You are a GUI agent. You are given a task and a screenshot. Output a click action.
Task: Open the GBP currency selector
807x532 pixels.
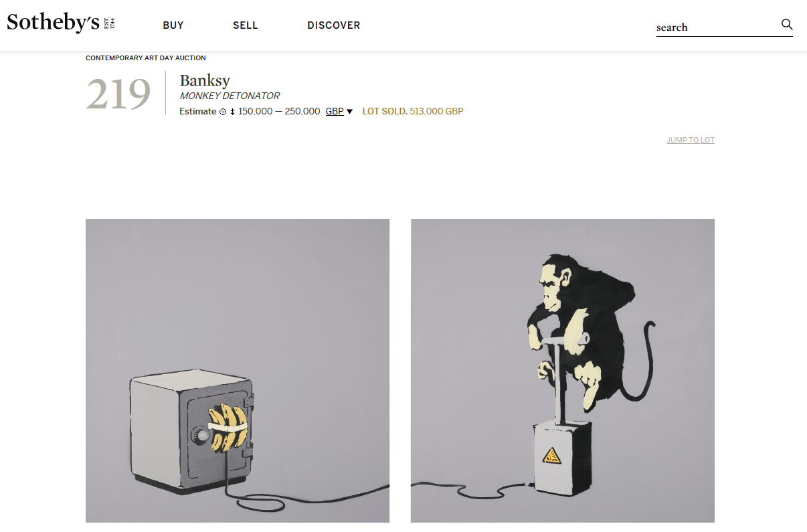pos(335,112)
